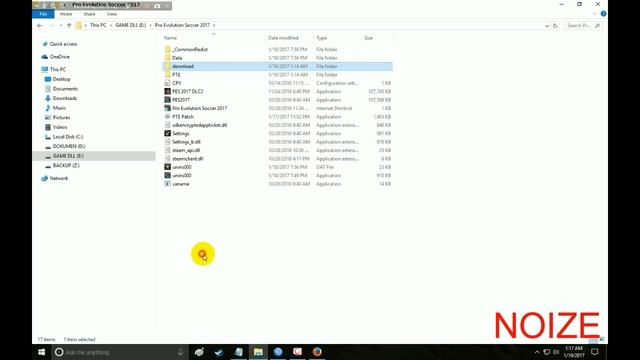Select the Settings application icon

point(167,133)
